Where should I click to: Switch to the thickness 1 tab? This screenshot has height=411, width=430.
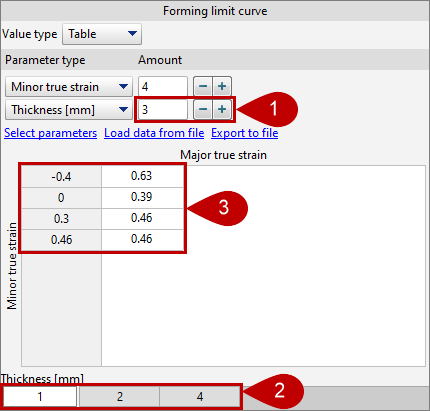pyautogui.click(x=40, y=397)
